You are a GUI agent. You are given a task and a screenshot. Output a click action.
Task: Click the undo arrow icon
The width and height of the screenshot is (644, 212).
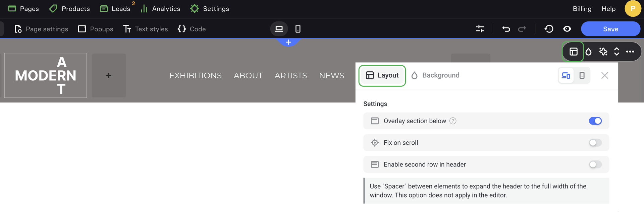click(506, 29)
